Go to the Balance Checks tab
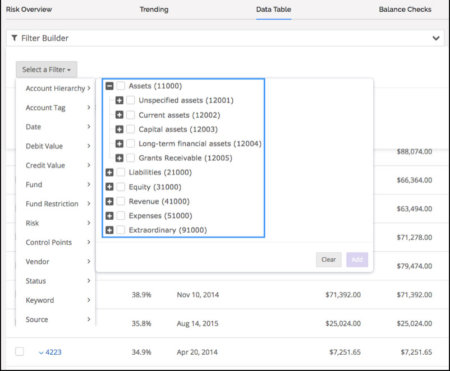 coord(405,9)
